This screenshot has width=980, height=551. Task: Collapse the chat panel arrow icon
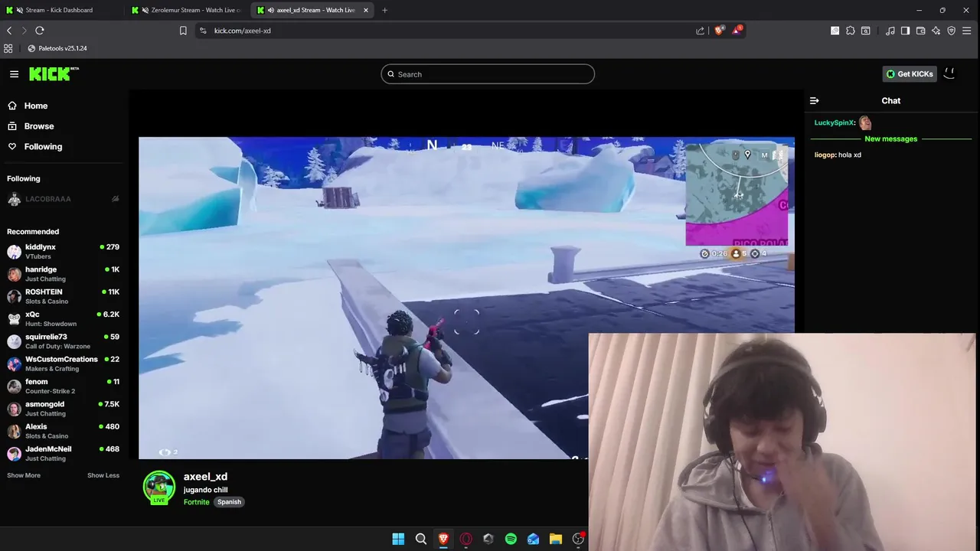tap(815, 100)
